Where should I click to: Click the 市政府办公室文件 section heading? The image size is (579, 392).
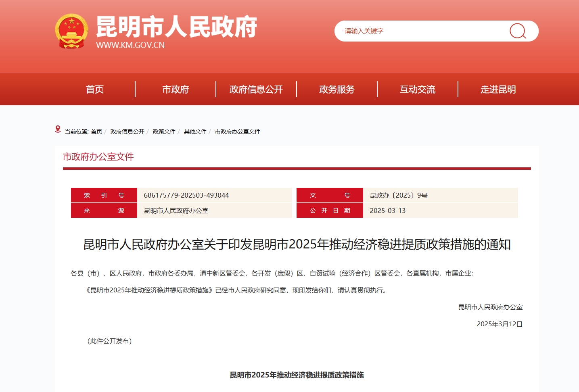[x=98, y=157]
